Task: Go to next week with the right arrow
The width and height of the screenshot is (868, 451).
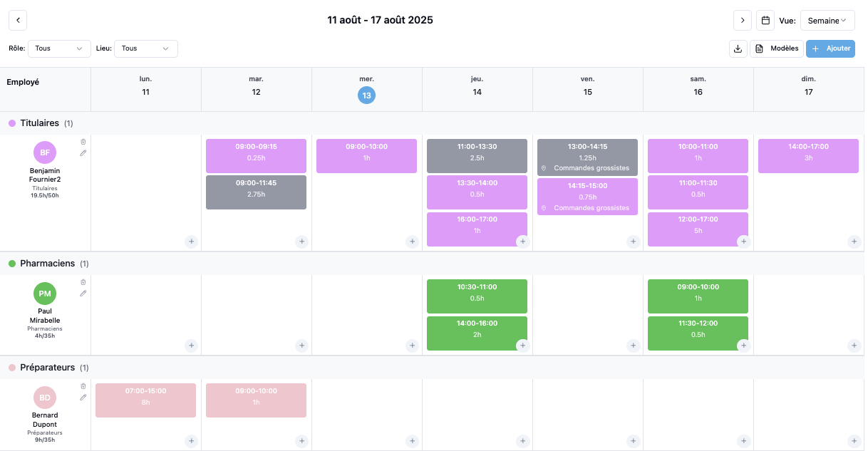Action: 742,20
